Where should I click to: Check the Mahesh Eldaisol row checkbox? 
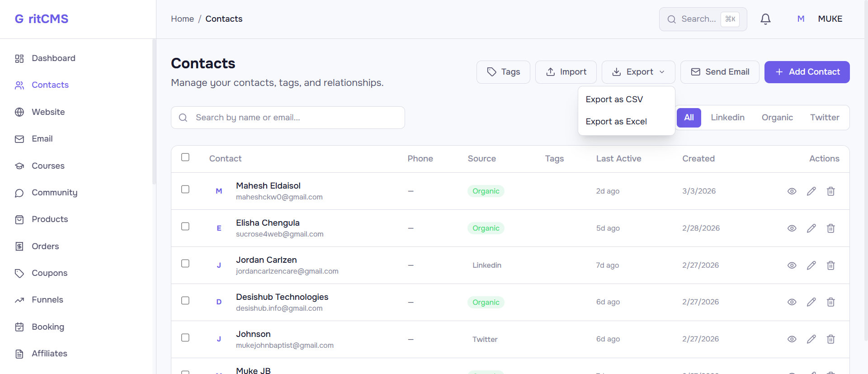pyautogui.click(x=185, y=189)
